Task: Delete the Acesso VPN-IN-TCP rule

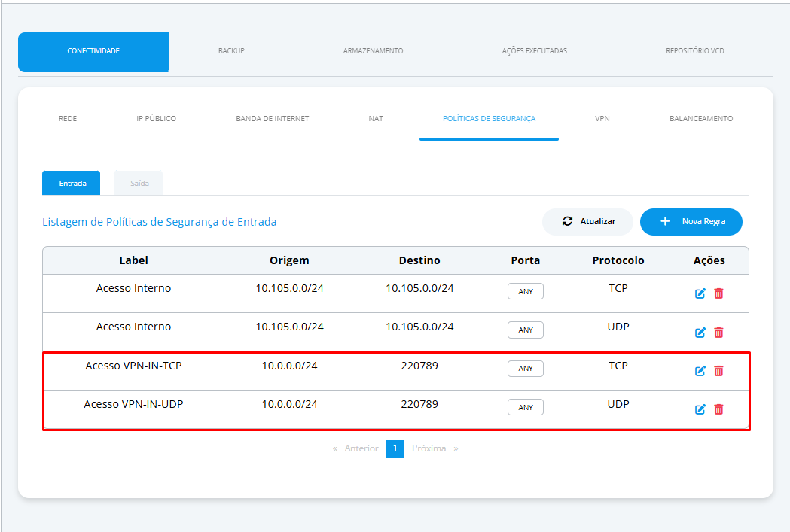Action: (718, 371)
